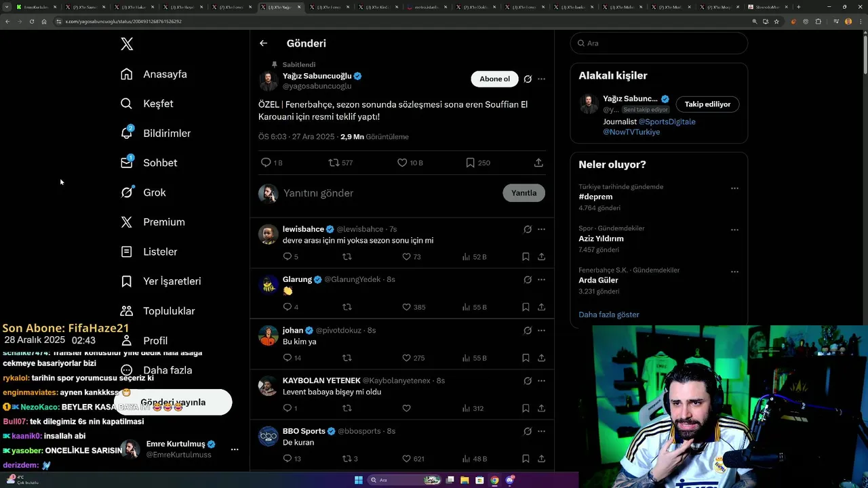This screenshot has height=488, width=868.
Task: Open the more options menu on Arda Güler trend
Action: 734,272
